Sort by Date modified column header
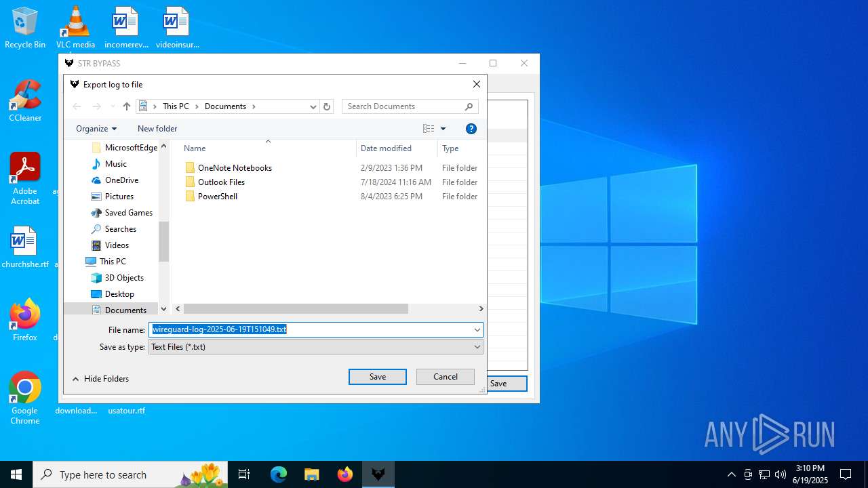 [x=397, y=148]
